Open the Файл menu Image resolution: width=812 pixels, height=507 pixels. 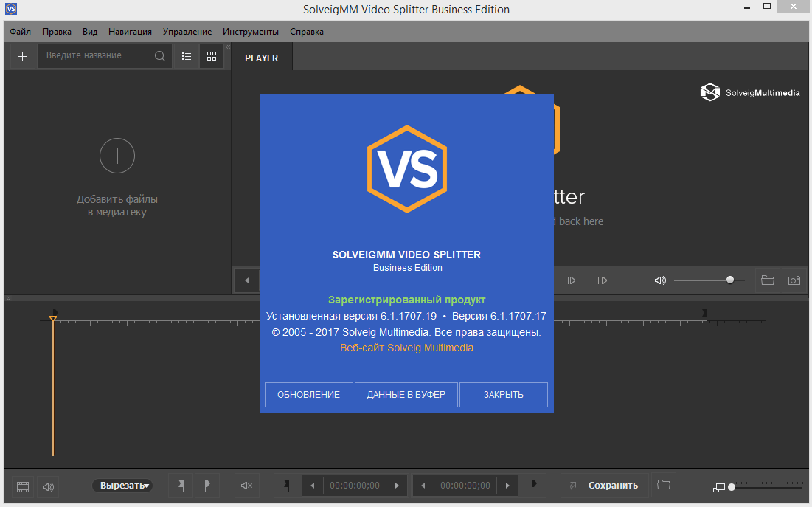(20, 32)
